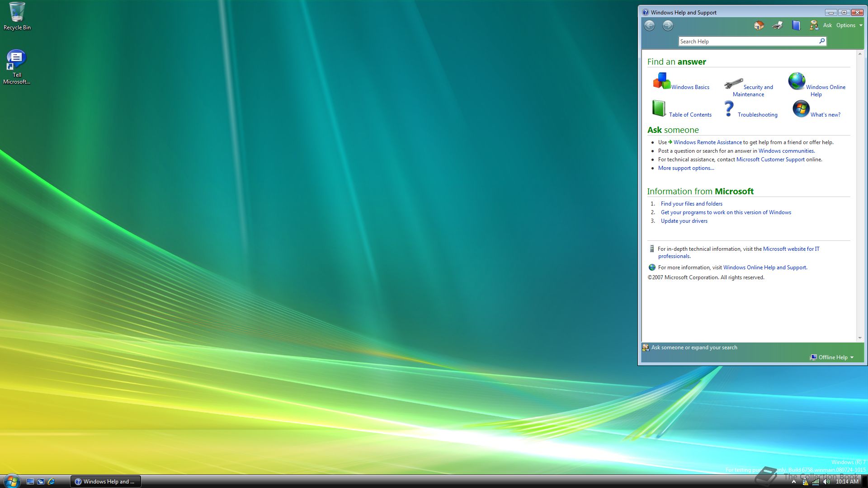
Task: Open the Offline Help dropdown
Action: click(832, 357)
